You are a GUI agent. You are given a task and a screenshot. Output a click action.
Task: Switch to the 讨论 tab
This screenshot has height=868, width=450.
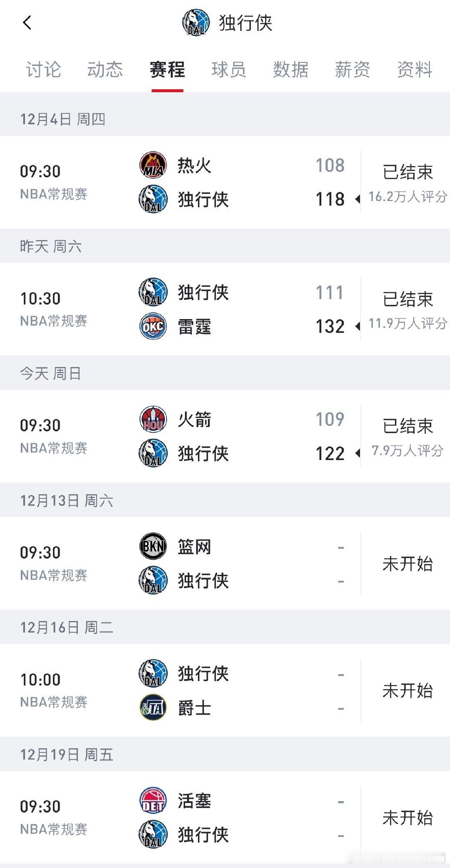pos(43,70)
